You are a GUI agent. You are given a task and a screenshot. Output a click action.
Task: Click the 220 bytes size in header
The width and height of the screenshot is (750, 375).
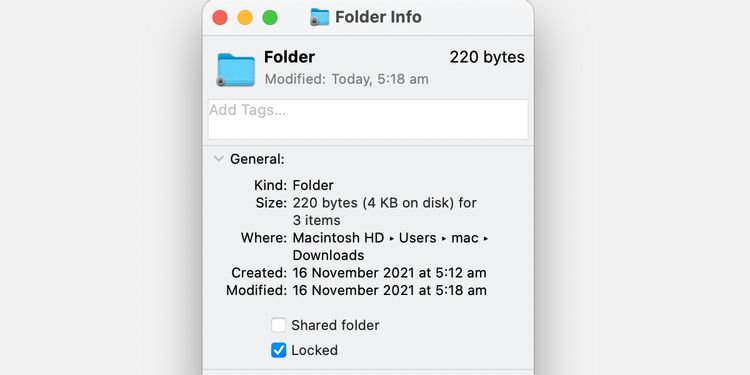pyautogui.click(x=487, y=57)
